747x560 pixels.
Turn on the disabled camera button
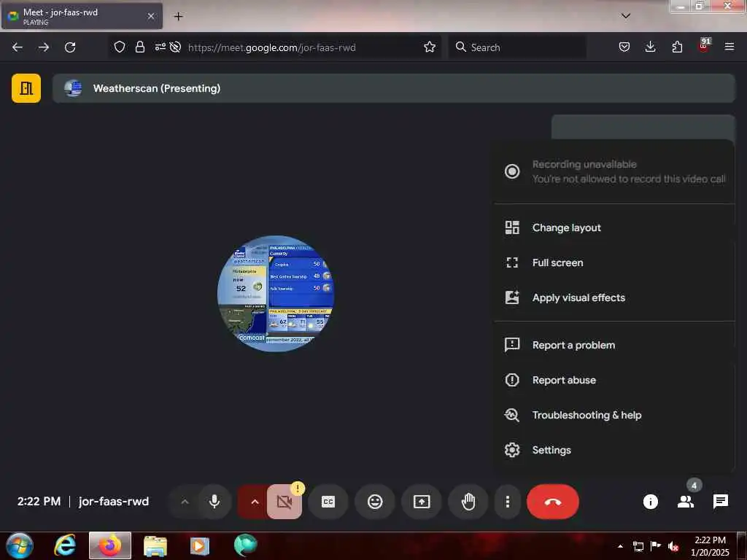(x=285, y=502)
